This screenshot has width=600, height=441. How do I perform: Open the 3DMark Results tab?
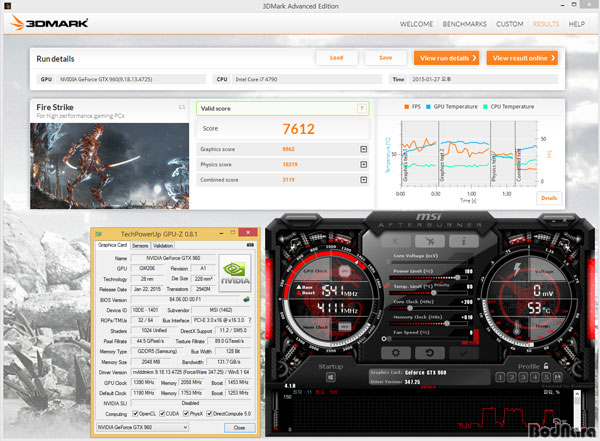click(546, 24)
